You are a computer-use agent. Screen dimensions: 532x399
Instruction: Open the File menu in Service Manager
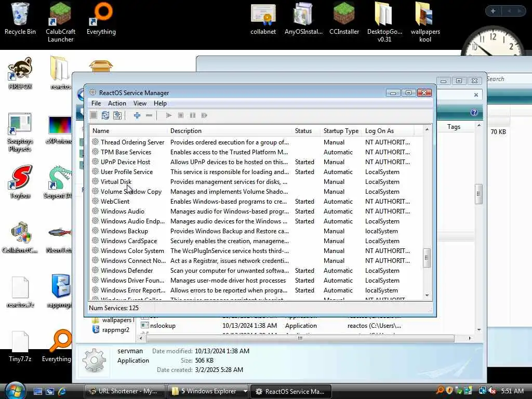(x=96, y=103)
